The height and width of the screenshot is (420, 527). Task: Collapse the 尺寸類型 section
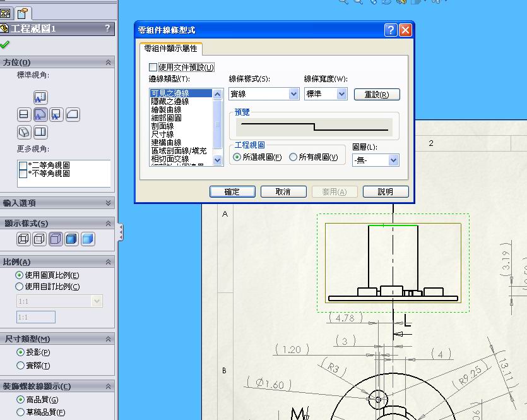[x=108, y=339]
